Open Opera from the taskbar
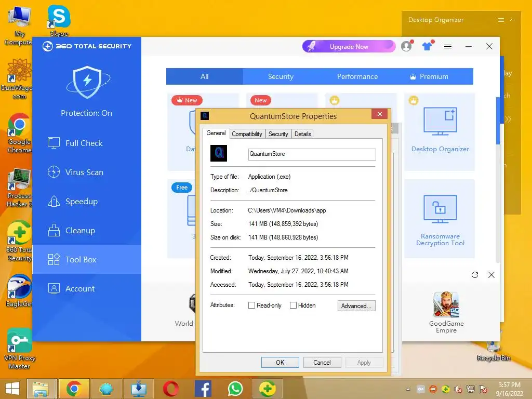This screenshot has height=399, width=532. (170, 389)
